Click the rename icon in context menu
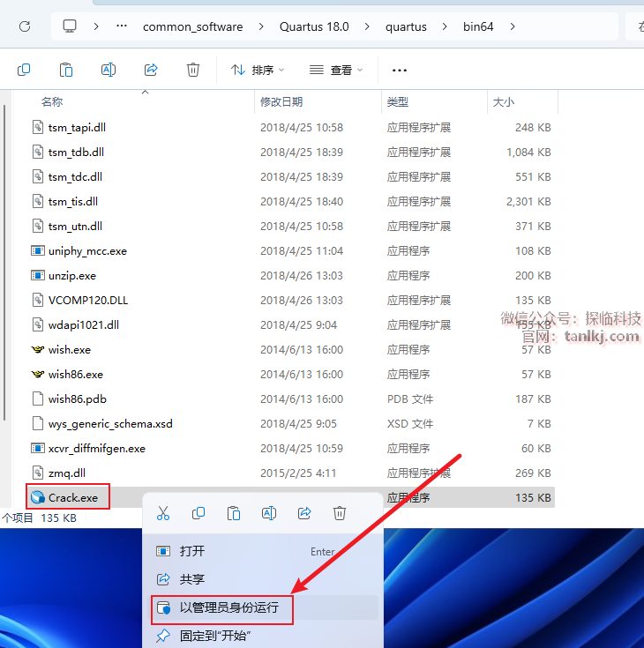644x648 pixels. click(x=269, y=513)
